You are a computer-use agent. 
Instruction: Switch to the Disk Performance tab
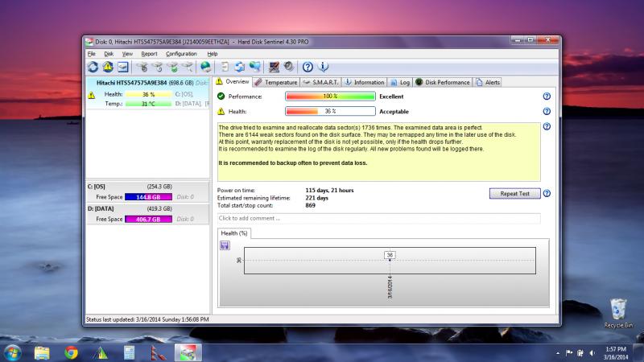(x=442, y=82)
